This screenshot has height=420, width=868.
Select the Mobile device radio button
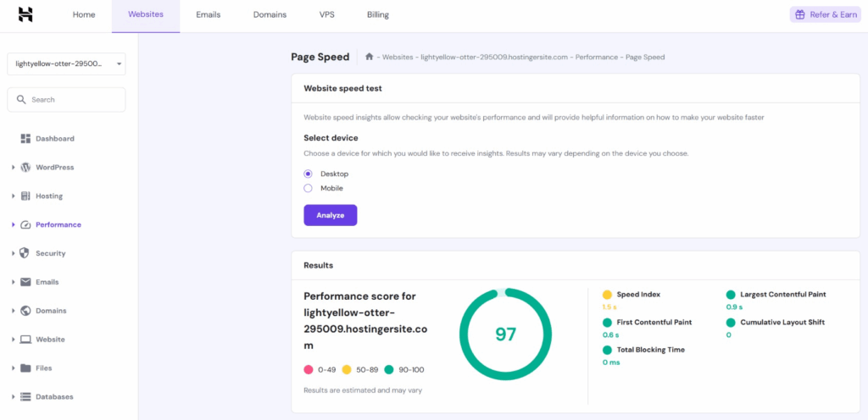pyautogui.click(x=309, y=188)
